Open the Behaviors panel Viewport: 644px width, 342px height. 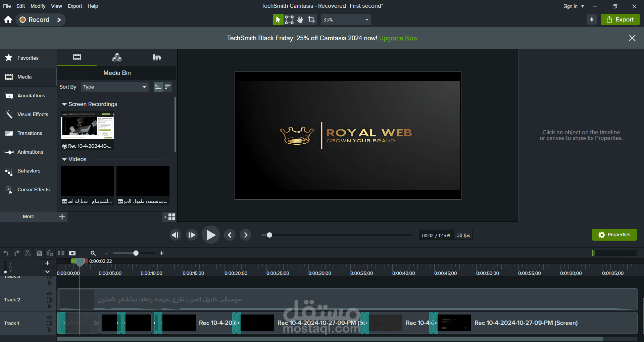(x=28, y=171)
